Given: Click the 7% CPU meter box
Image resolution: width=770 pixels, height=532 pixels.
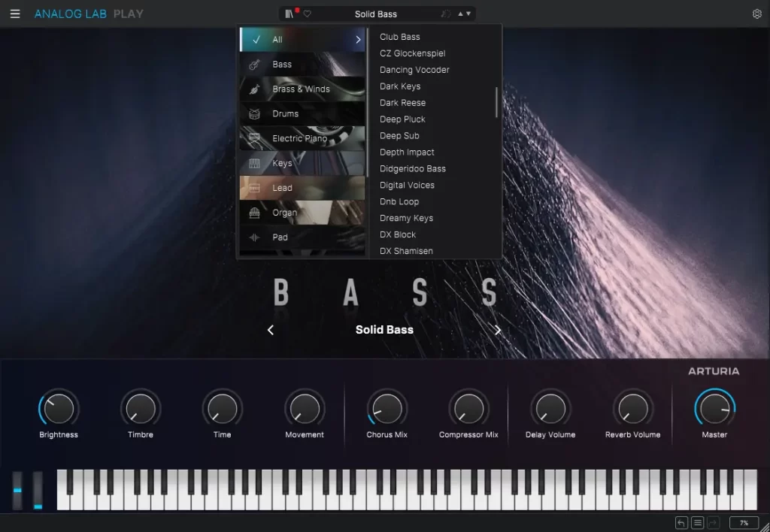Looking at the screenshot, I should (x=744, y=523).
